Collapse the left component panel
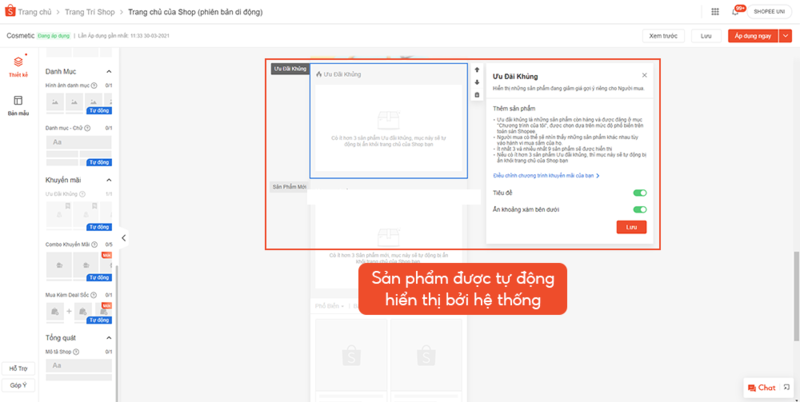The width and height of the screenshot is (800, 402). pos(123,238)
